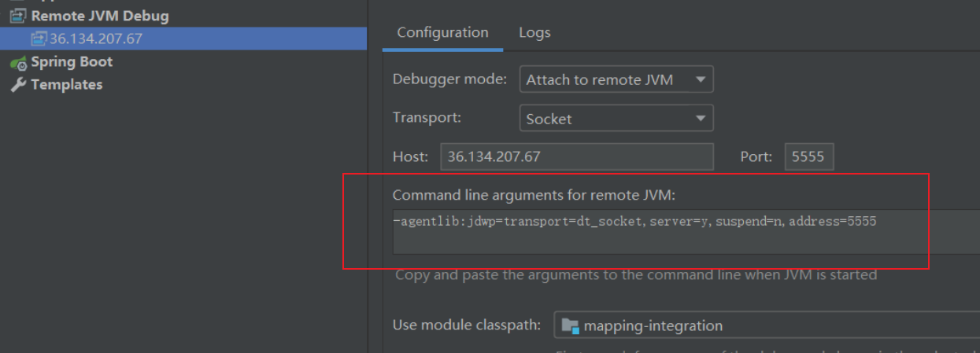
Task: Click the 'Copy and paste the arguments' hint text
Action: tap(635, 275)
